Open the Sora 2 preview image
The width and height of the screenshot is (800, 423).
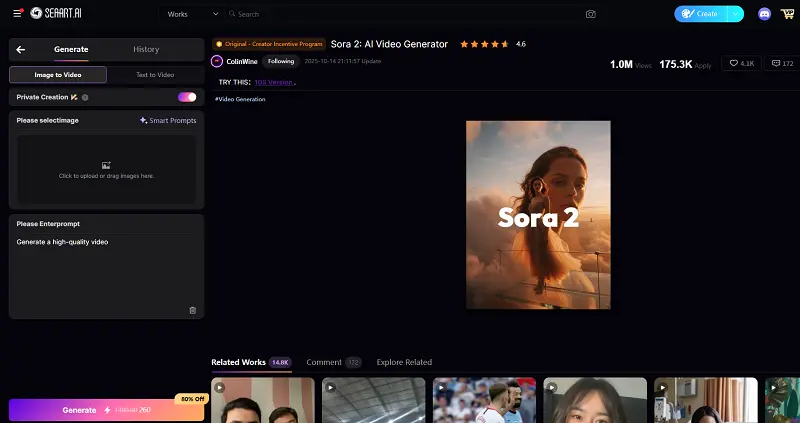pos(538,215)
